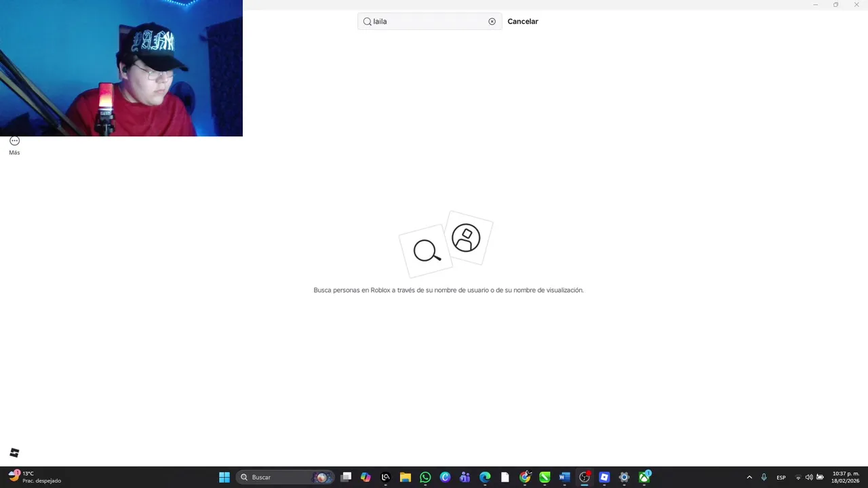The height and width of the screenshot is (488, 868).
Task: Clear the search text with the X icon
Action: tap(492, 22)
